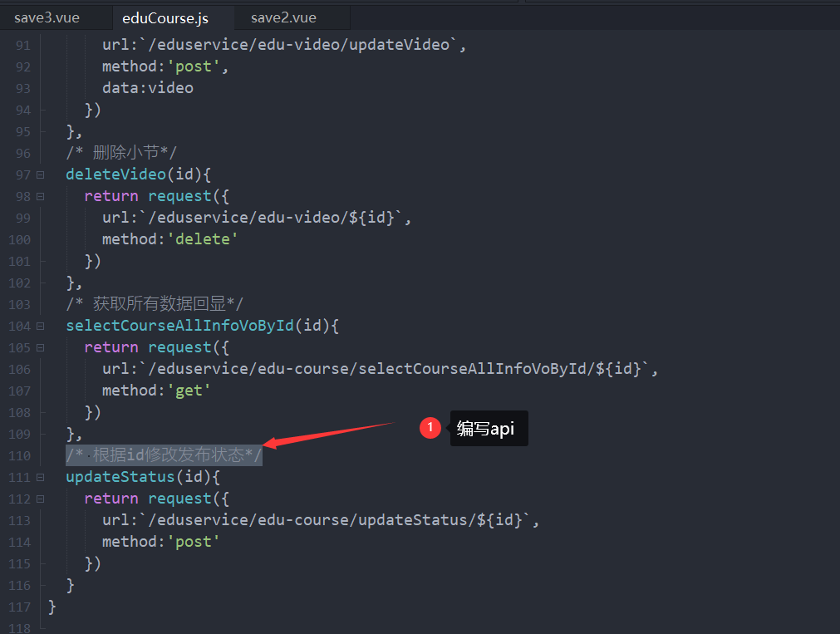Click the selectCourseAllInfoVoById url on line 106
Image resolution: width=840 pixels, height=634 pixels.
[394, 369]
